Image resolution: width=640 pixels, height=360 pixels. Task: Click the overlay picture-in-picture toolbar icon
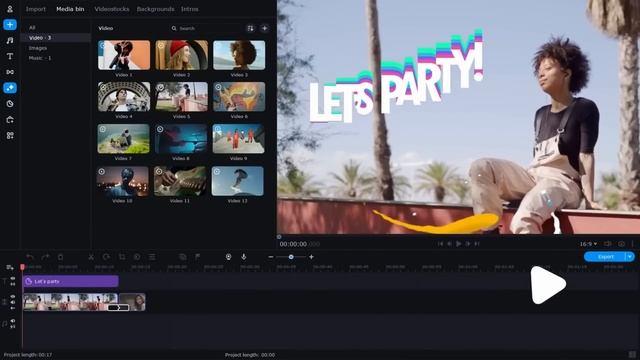pos(182,257)
